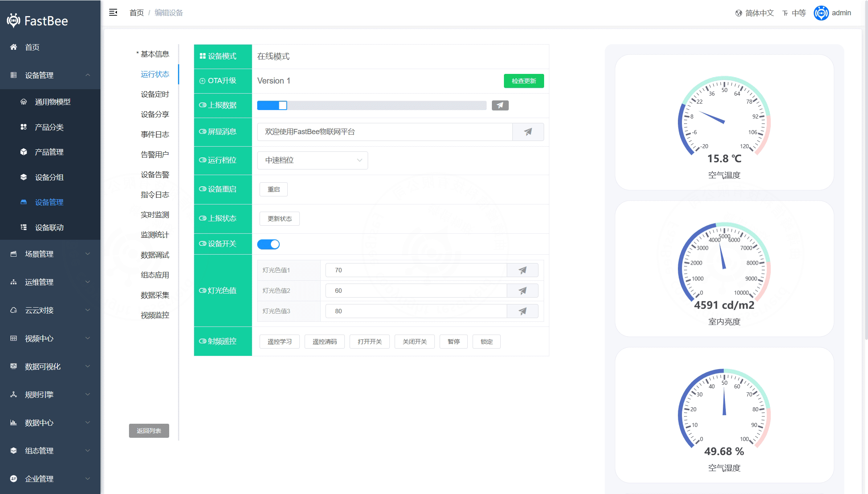Click the 产品分类 sidebar icon

coord(24,127)
